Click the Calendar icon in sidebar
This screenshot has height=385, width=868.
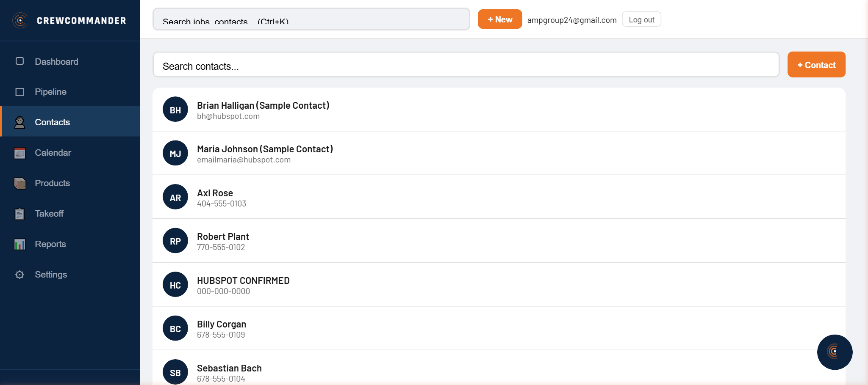pos(19,153)
